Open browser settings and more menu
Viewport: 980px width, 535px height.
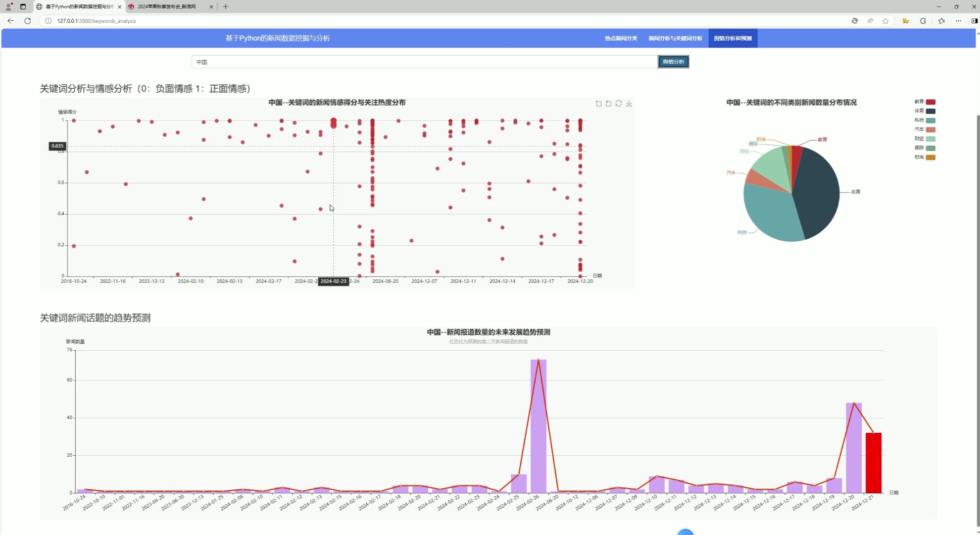(958, 21)
